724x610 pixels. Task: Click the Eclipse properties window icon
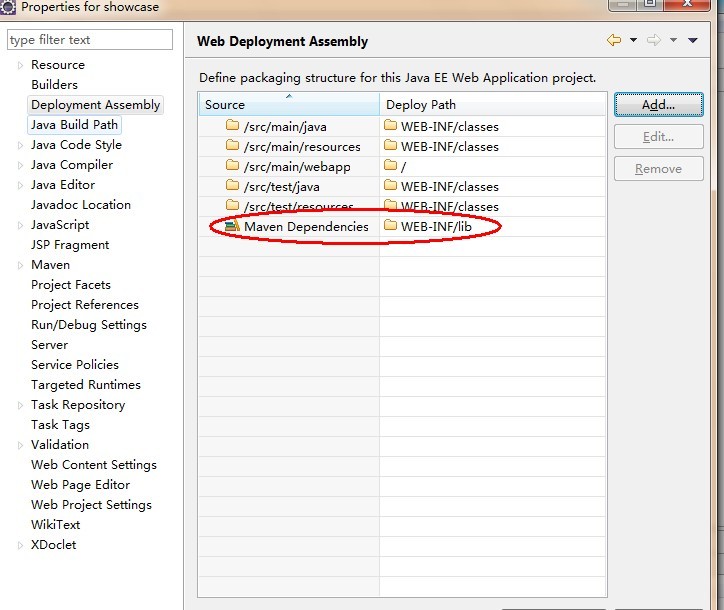tap(8, 7)
